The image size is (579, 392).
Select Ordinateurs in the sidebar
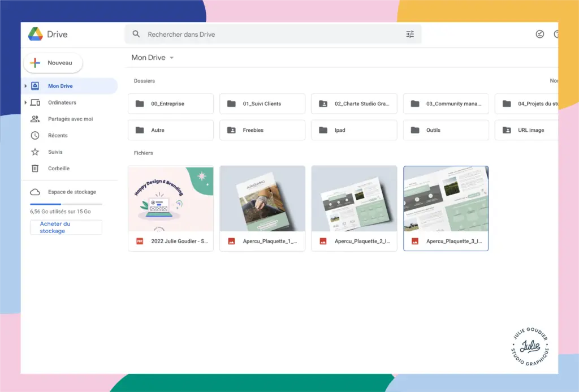tap(62, 102)
